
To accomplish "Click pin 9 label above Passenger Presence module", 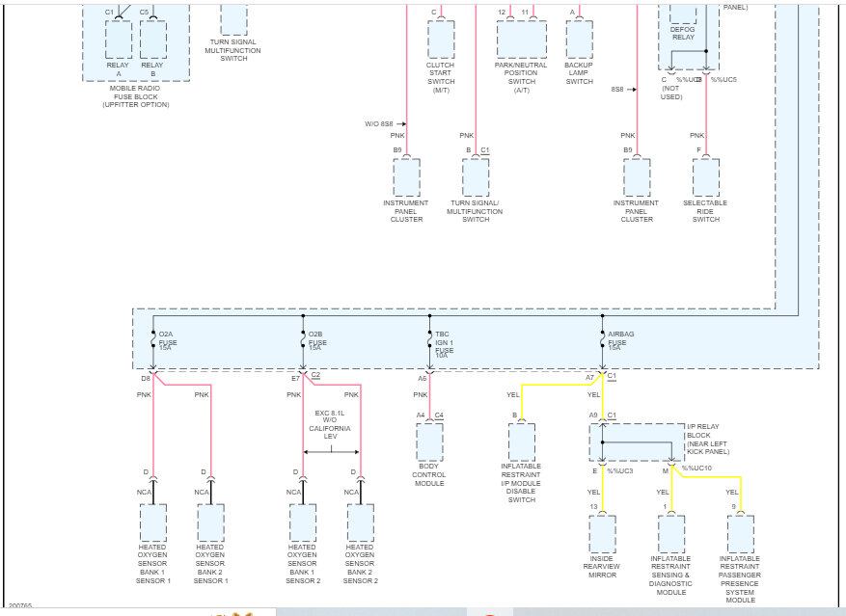I will click(734, 507).
